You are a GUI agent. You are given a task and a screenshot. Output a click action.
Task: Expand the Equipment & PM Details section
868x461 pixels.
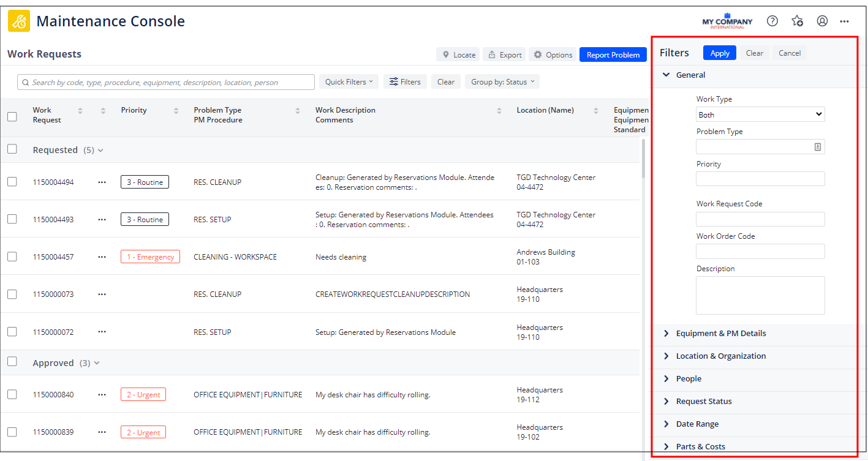(720, 333)
